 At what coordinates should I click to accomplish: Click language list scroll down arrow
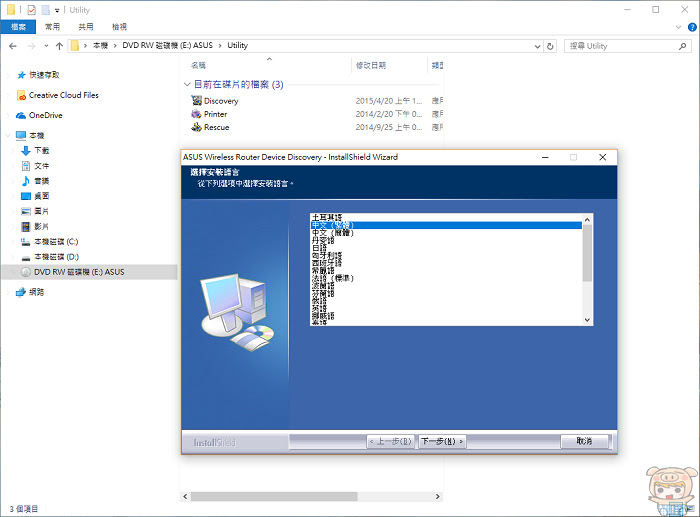pos(588,320)
